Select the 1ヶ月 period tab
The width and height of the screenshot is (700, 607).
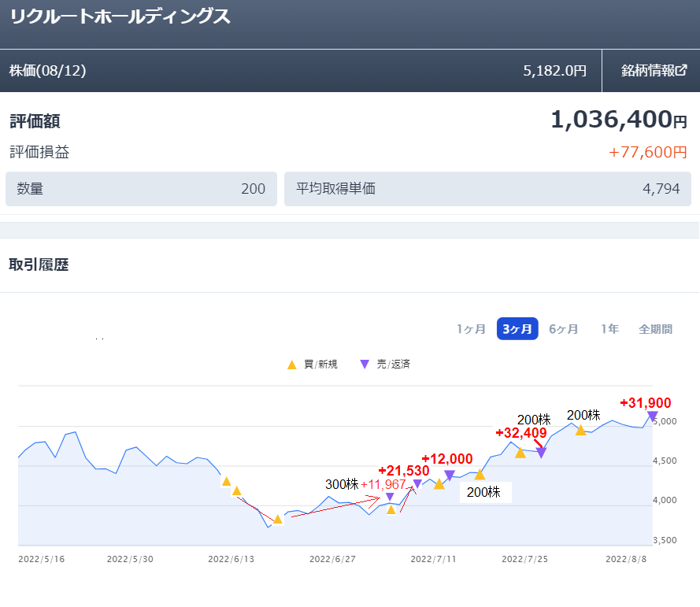(x=471, y=329)
